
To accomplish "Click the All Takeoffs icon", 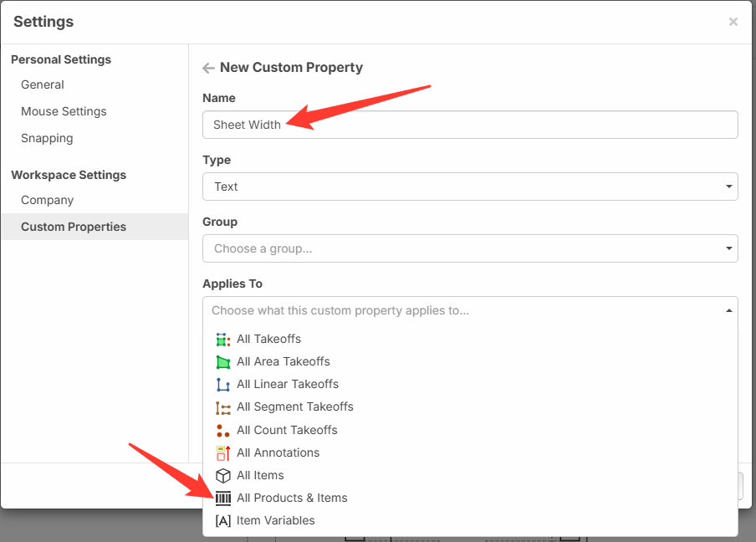I will click(x=222, y=340).
